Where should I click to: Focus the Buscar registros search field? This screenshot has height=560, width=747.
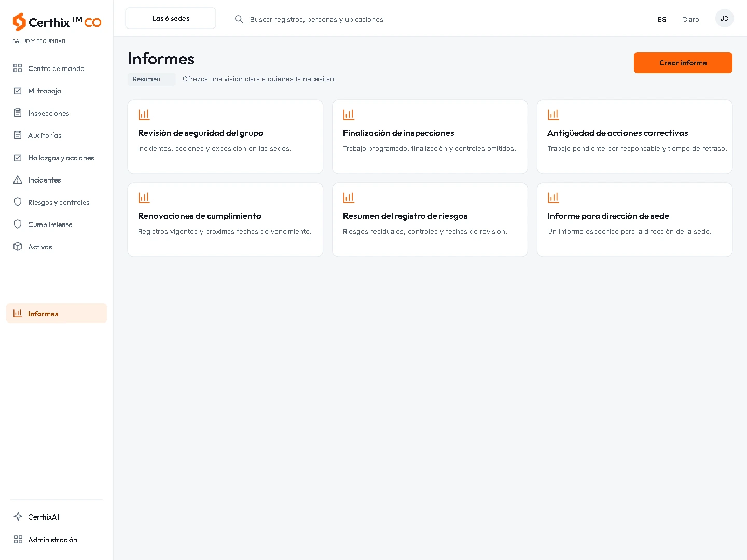[316, 19]
